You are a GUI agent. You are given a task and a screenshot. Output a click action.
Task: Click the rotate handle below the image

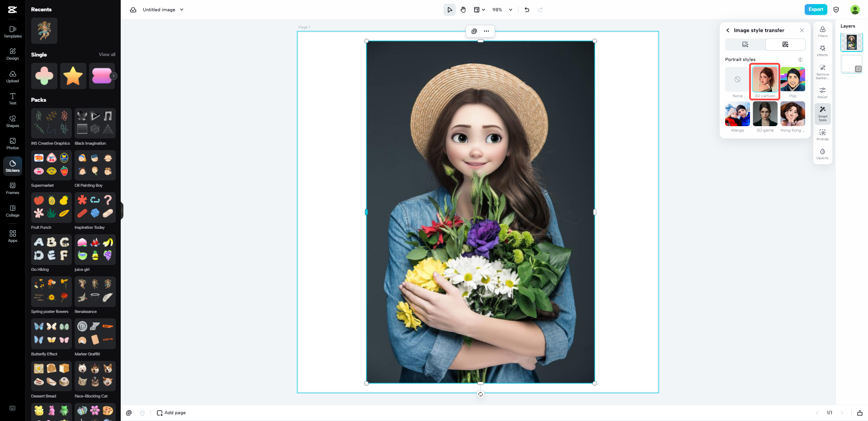click(481, 394)
